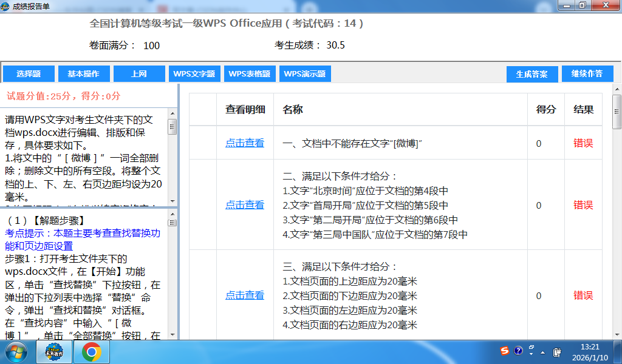622x364 pixels.
Task: Click down arrow of question text scrollbar
Action: (x=173, y=201)
